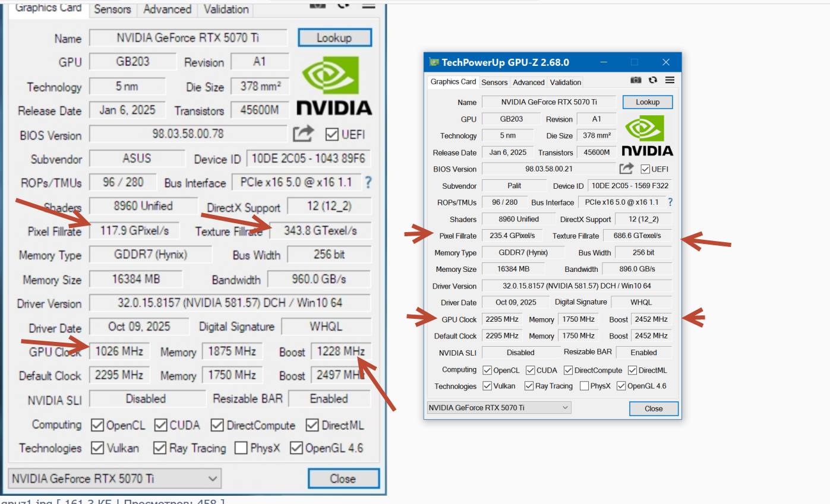Open the GPU selection dropdown in the Palit window
The width and height of the screenshot is (830, 504).
click(499, 408)
